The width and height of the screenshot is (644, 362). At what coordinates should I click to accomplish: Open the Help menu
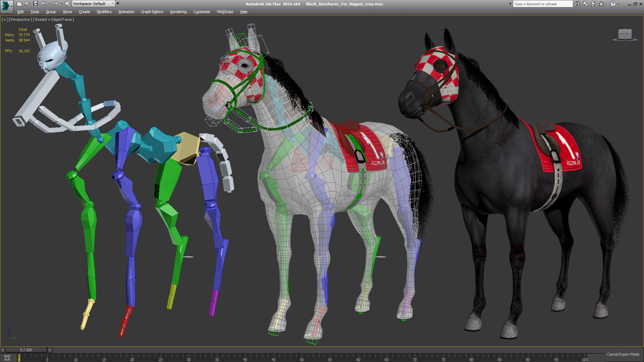(244, 12)
